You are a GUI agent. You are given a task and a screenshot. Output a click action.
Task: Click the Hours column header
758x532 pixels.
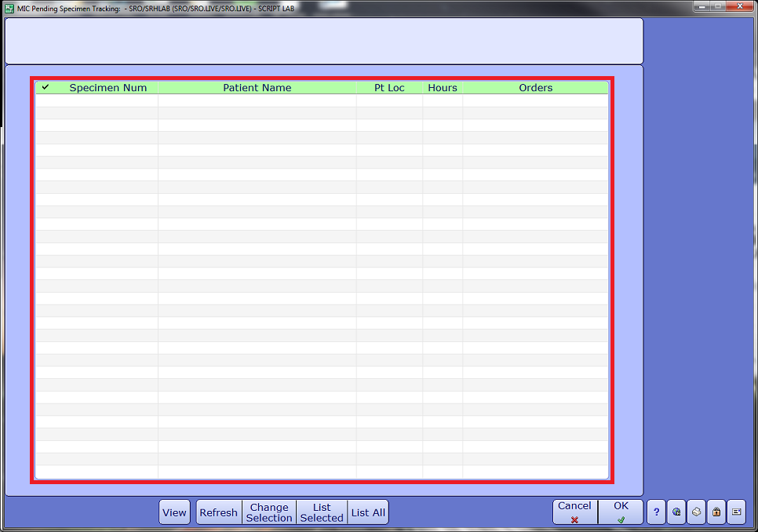(x=443, y=88)
